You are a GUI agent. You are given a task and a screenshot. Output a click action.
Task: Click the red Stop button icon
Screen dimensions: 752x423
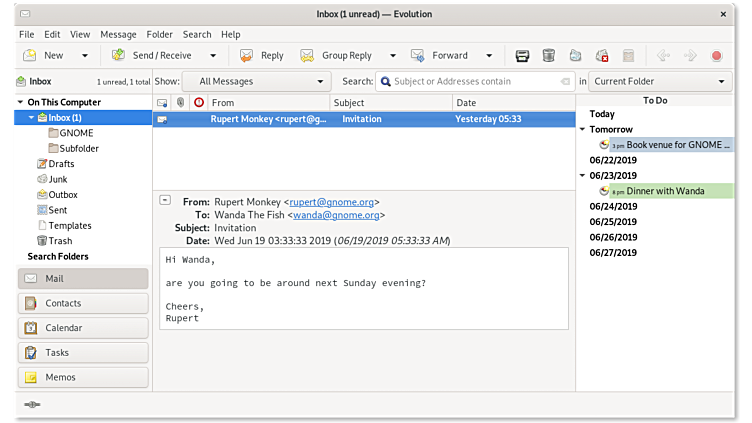[716, 56]
